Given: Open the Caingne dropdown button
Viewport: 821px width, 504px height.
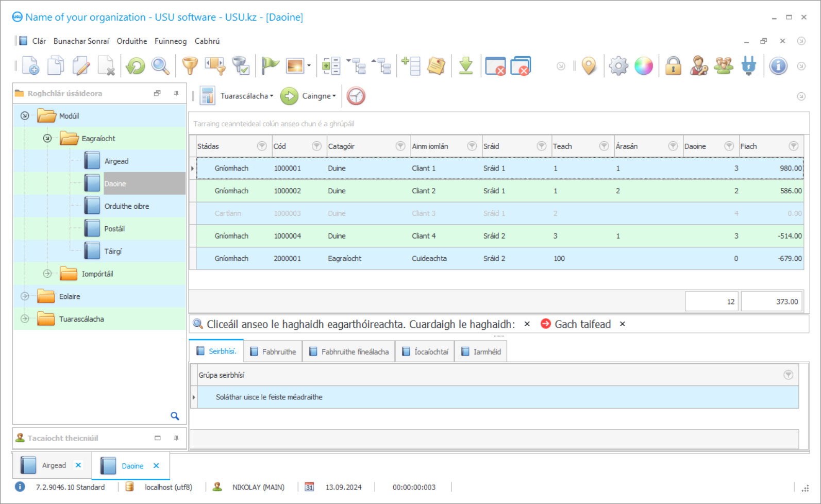Looking at the screenshot, I should [x=319, y=96].
